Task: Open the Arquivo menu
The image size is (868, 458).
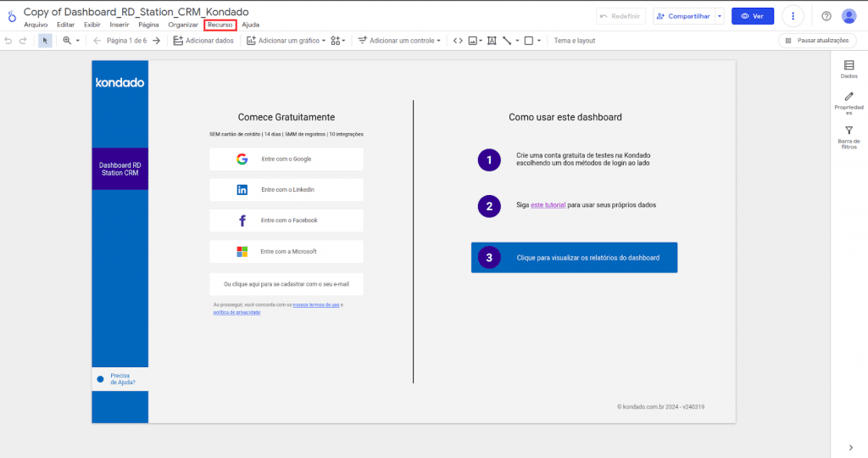Action: [x=36, y=25]
